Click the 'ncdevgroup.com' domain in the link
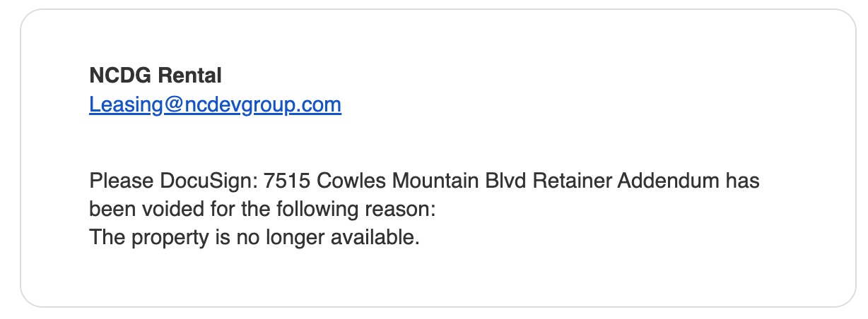 pos(262,105)
